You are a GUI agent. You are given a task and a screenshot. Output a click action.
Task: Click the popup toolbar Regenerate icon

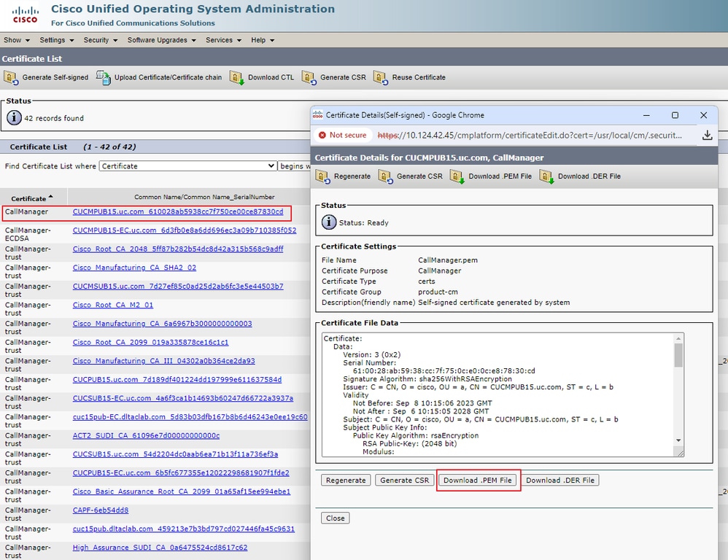pos(322,176)
